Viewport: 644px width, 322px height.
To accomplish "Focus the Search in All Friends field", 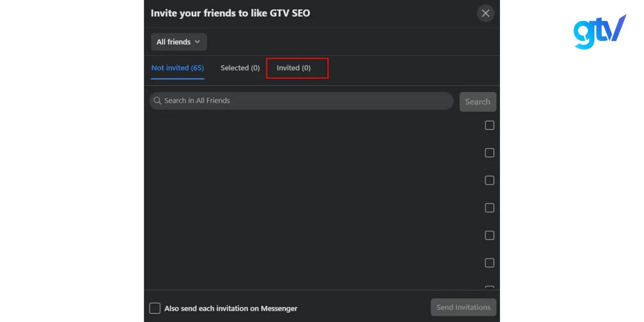I will [306, 101].
